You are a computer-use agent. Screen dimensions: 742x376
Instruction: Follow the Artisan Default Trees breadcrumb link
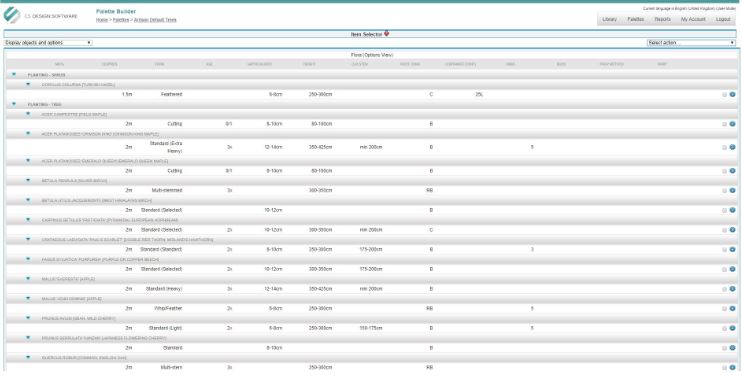[155, 20]
